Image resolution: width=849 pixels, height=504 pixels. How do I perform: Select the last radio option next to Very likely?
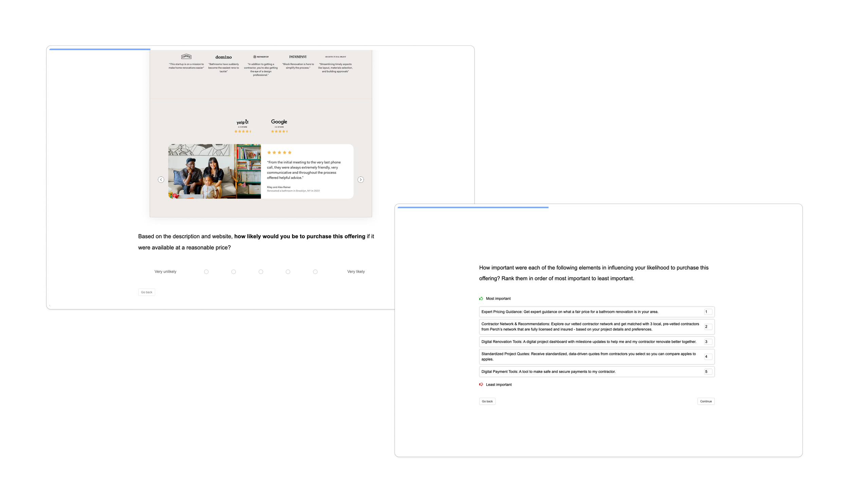click(315, 272)
